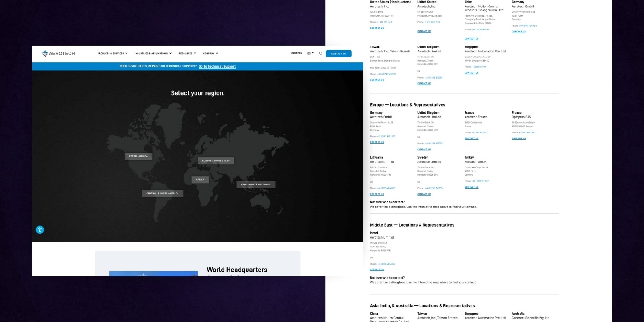Choose the Europe & Middle East region
This screenshot has height=322, width=644.
(216, 161)
